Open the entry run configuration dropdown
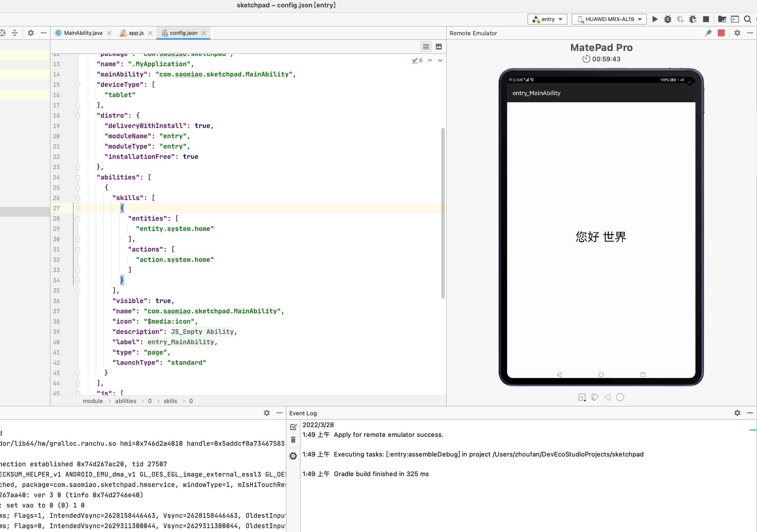 pyautogui.click(x=547, y=19)
